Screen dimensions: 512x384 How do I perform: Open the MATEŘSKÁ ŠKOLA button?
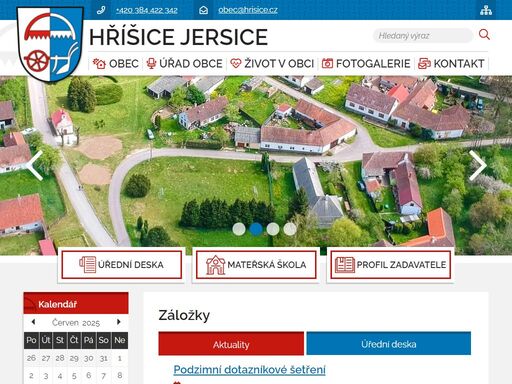click(x=256, y=265)
